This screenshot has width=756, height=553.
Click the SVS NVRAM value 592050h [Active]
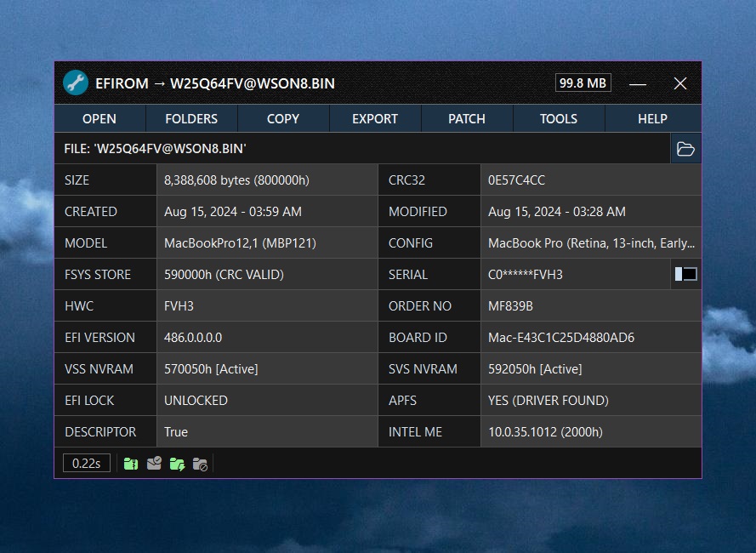(535, 368)
